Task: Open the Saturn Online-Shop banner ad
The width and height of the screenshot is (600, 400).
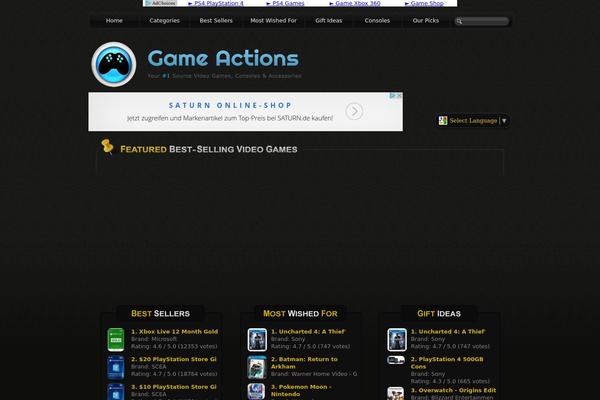Action: [x=245, y=111]
